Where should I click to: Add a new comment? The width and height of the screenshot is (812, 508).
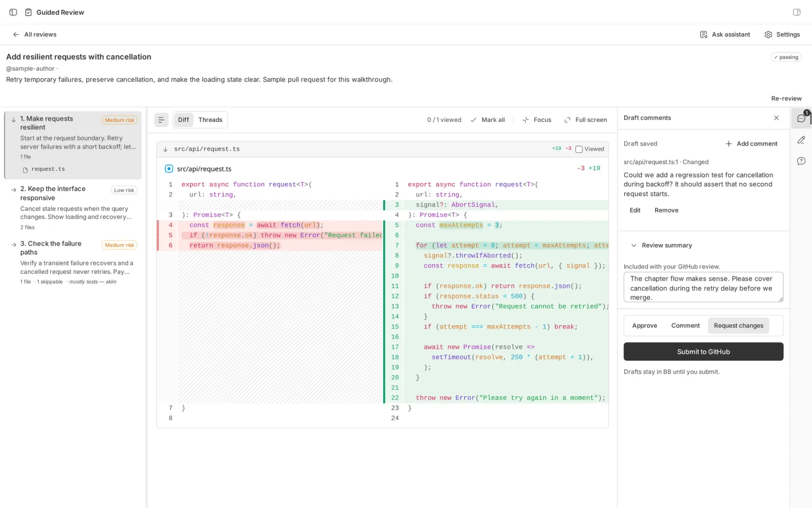click(751, 144)
